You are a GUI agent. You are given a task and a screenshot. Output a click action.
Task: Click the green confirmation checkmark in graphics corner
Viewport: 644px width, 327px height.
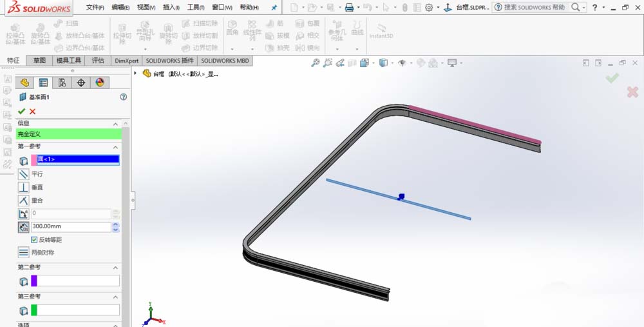612,78
